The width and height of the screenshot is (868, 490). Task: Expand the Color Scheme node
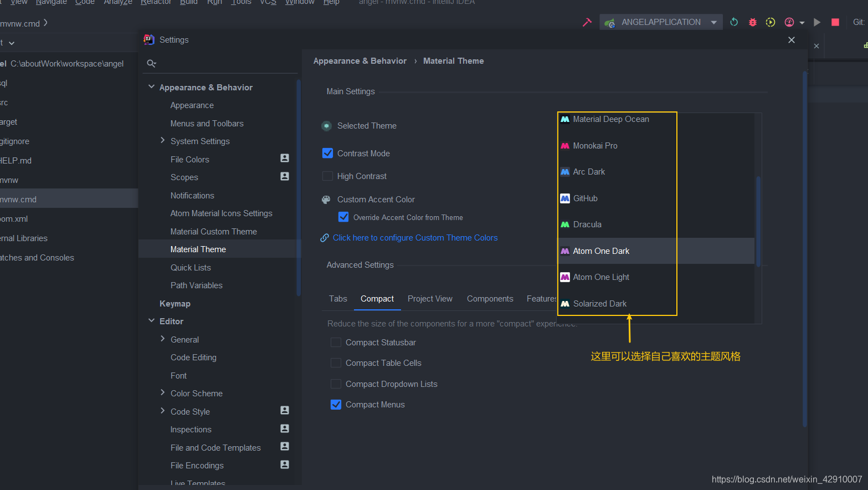click(162, 392)
